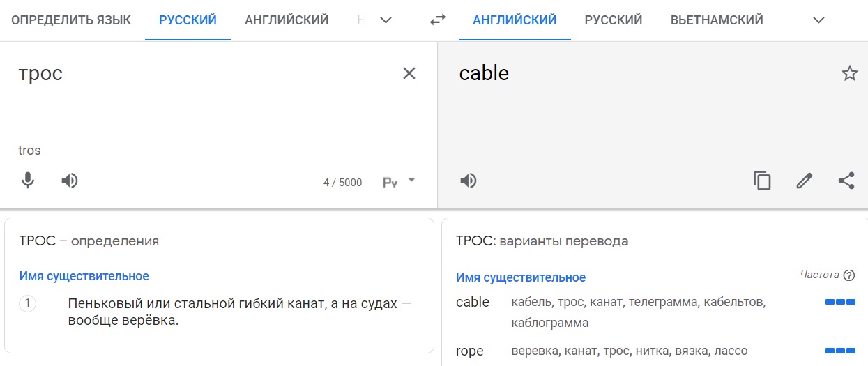868x366 pixels.
Task: Expand the target language list
Action: (x=819, y=20)
